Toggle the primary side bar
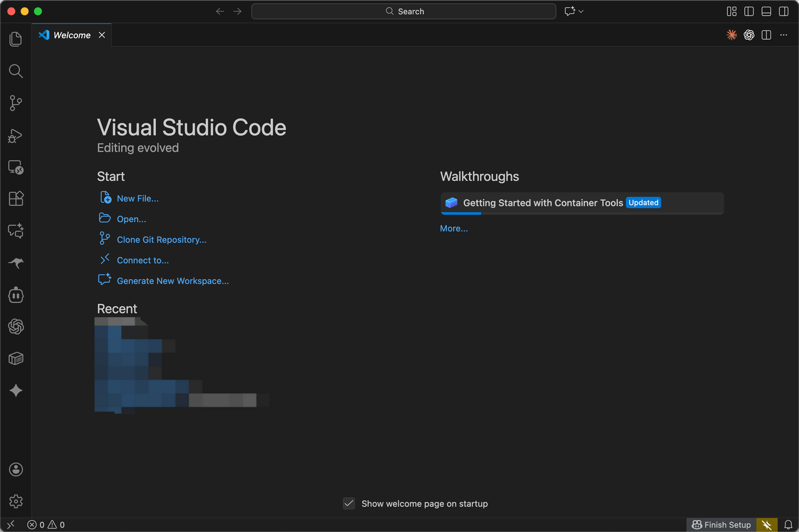Image resolution: width=799 pixels, height=532 pixels. point(749,11)
